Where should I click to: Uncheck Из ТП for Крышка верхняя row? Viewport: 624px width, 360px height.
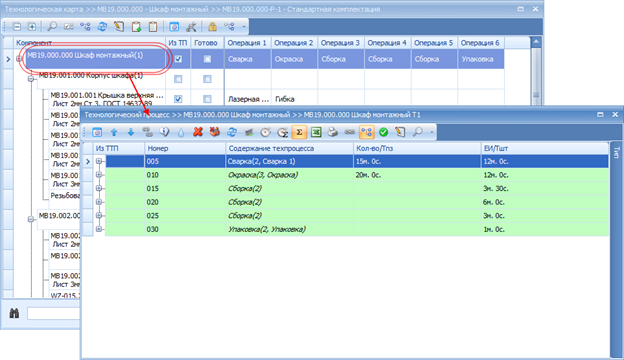(178, 99)
